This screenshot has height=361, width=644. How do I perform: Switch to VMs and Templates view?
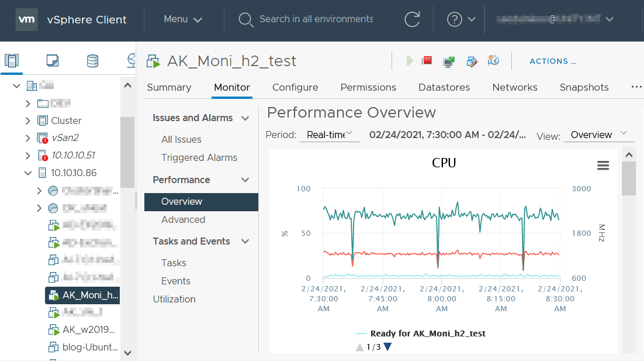point(52,60)
